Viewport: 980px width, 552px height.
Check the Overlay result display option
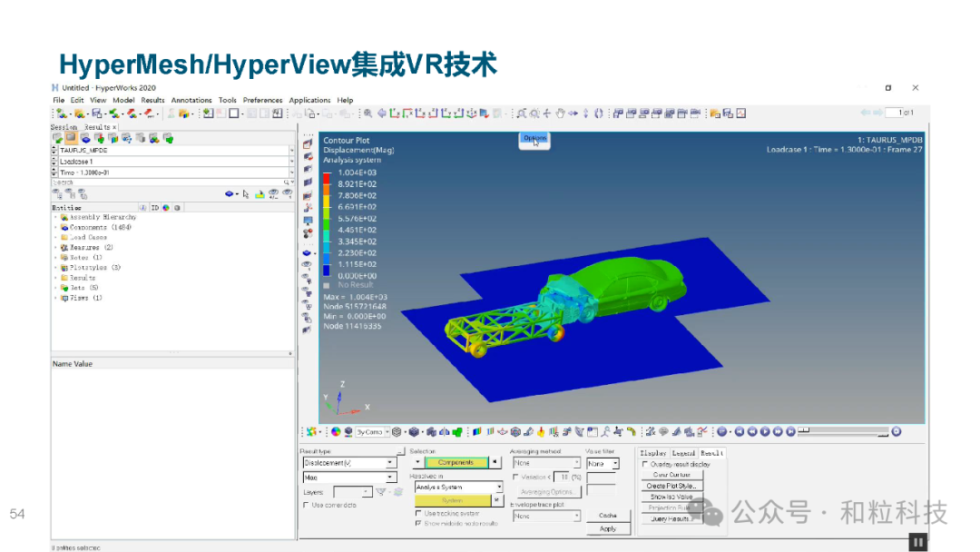tap(645, 464)
